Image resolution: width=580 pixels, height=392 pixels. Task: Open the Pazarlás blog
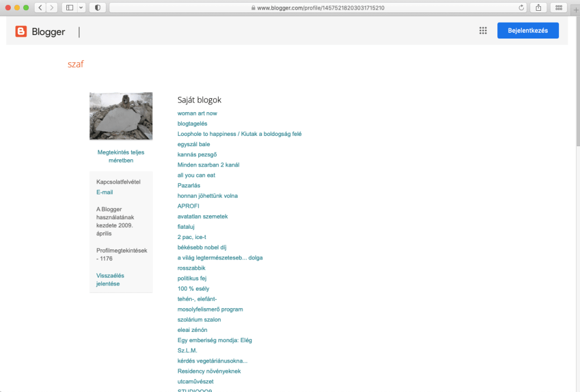coord(189,186)
